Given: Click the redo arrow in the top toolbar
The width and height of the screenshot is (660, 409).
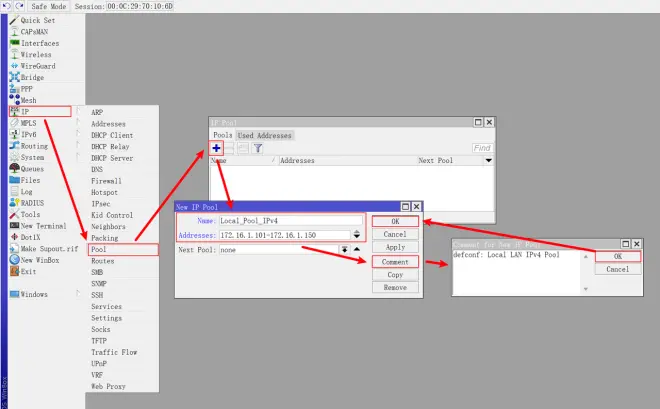Looking at the screenshot, I should point(19,6).
